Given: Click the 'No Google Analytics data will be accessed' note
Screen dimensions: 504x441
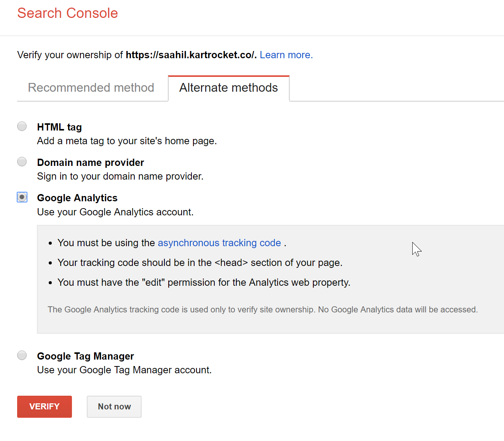Looking at the screenshot, I should (x=263, y=310).
